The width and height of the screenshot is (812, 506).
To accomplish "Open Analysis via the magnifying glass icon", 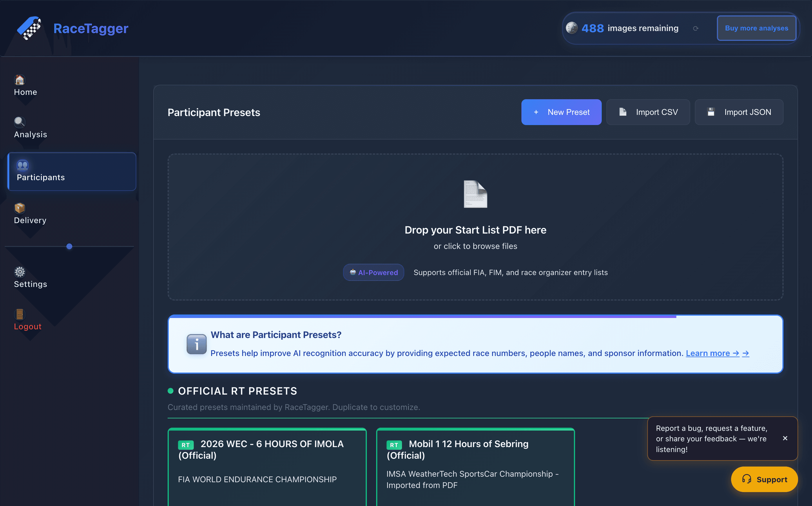I will (20, 122).
